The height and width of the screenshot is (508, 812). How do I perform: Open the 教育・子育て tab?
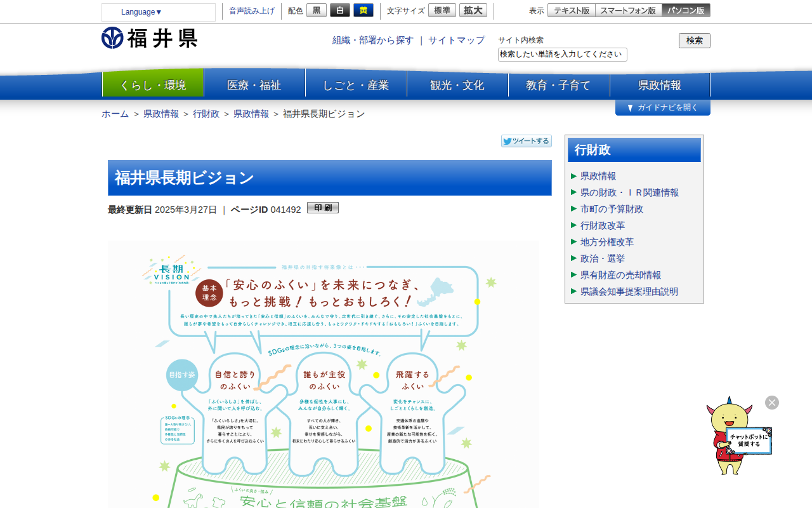click(559, 85)
